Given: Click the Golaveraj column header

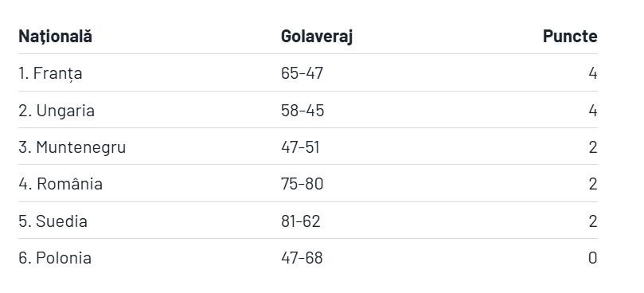Looking at the screenshot, I should [317, 36].
